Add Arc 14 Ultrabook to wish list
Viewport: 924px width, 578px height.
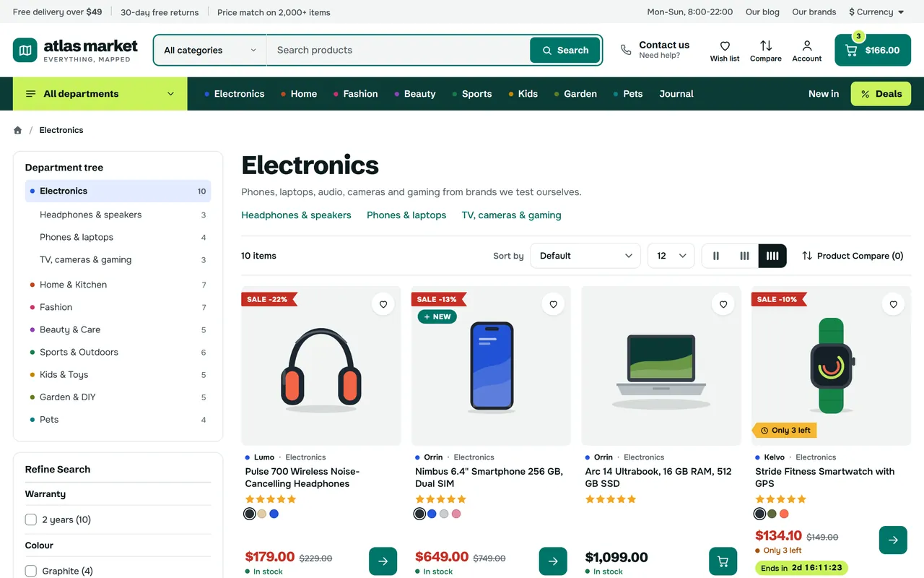click(x=723, y=304)
